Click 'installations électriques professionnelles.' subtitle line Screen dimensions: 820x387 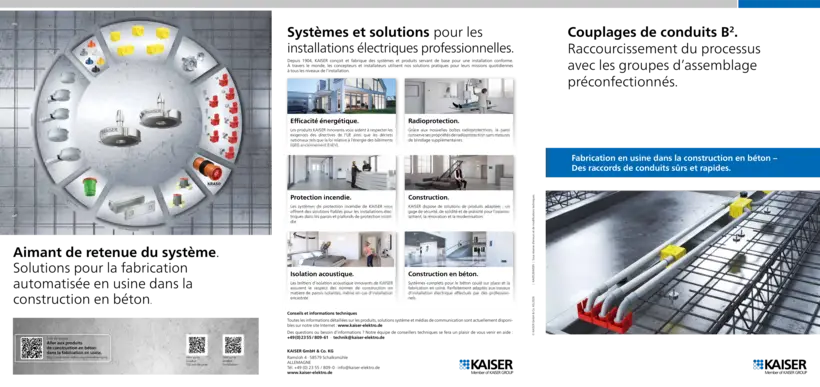400,49
